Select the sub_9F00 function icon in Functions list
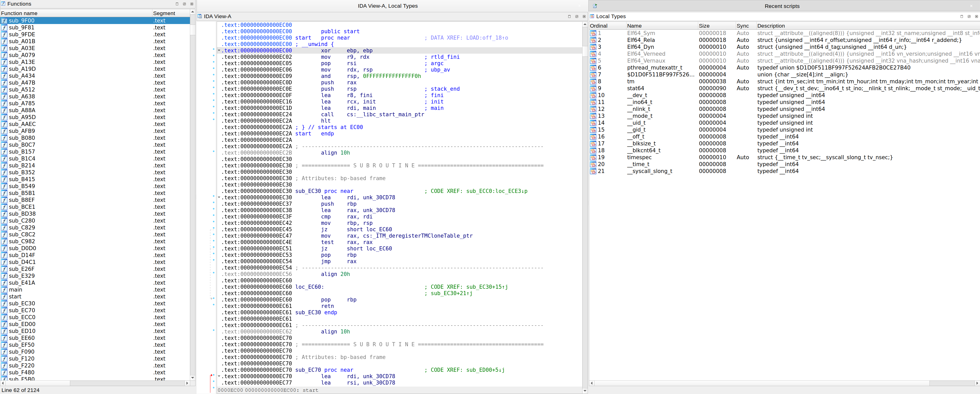The image size is (980, 394). 4,20
